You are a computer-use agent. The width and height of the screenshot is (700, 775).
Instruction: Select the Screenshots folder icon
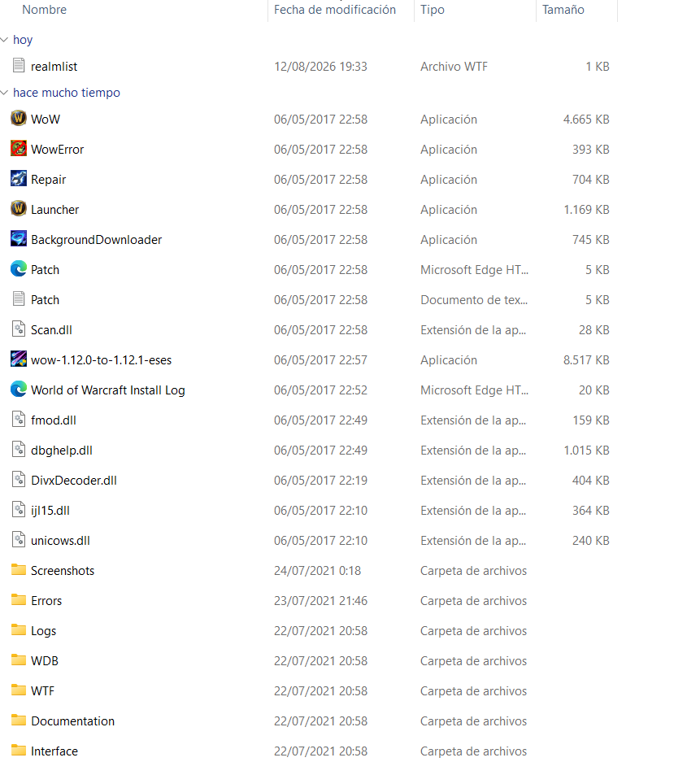point(18,570)
